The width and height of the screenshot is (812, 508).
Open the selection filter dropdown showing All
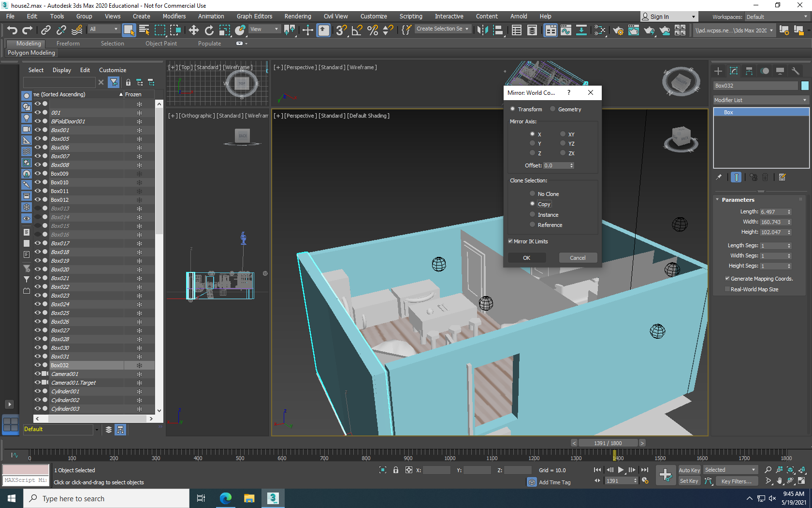[103, 29]
